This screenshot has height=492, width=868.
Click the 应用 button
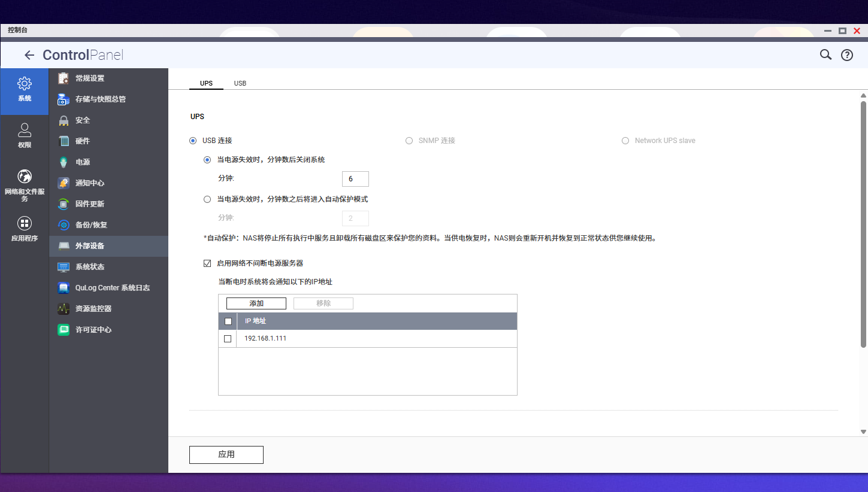coord(226,455)
